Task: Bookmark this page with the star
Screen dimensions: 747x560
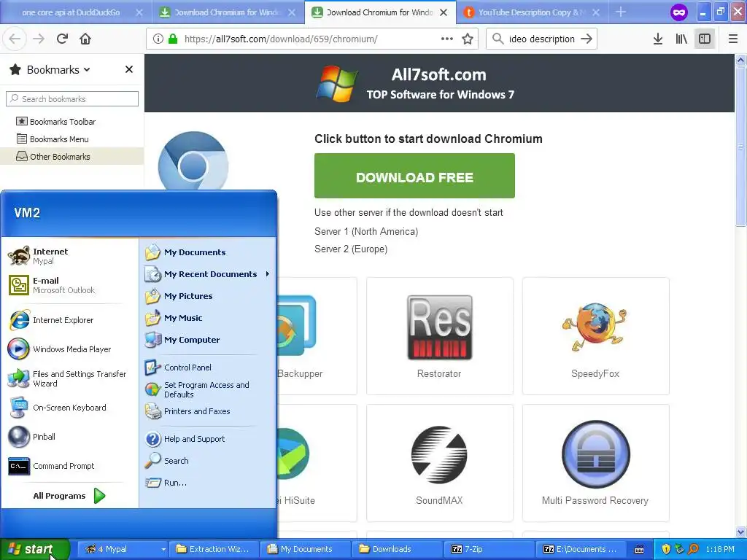Action: click(x=468, y=39)
